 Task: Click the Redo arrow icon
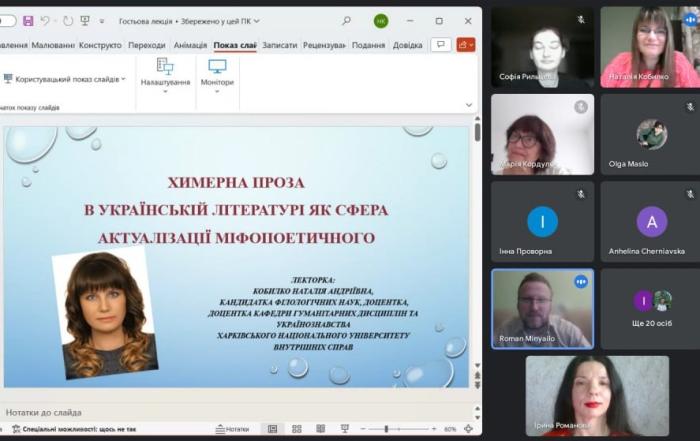pos(68,21)
